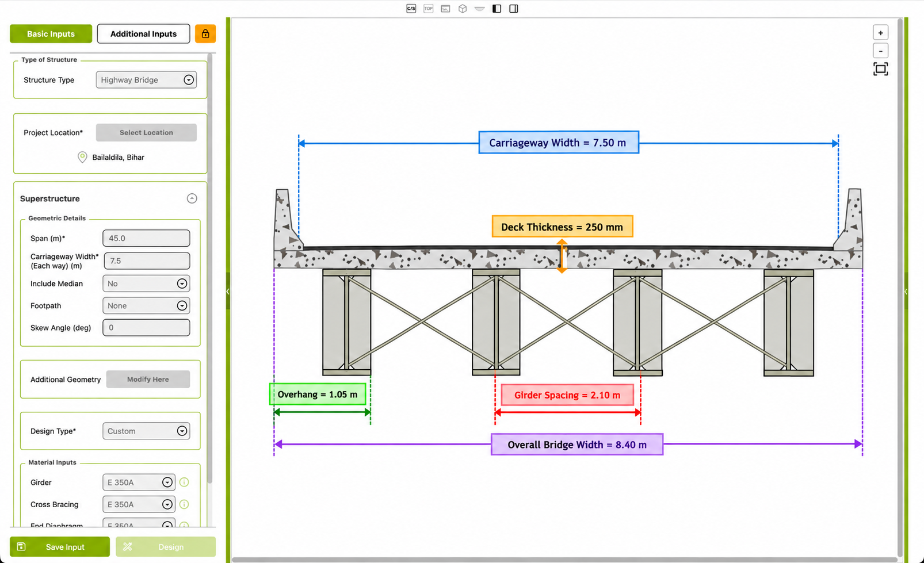Click the half-bowl shaped view icon

click(480, 9)
